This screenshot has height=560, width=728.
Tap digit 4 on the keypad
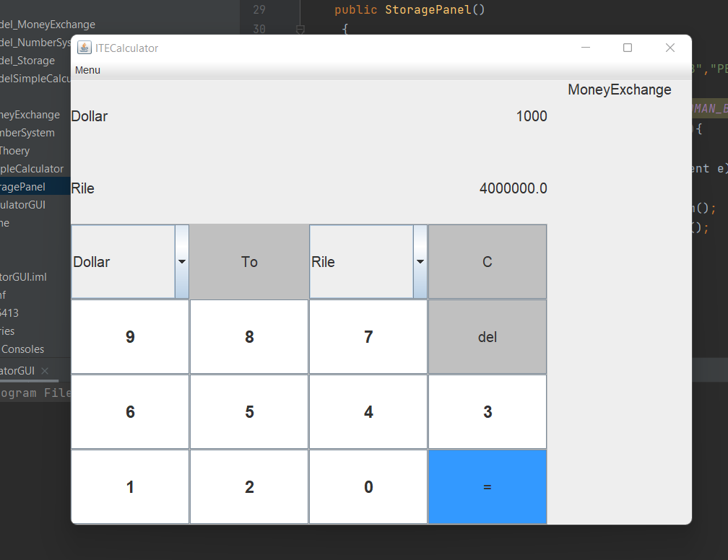[x=368, y=412]
